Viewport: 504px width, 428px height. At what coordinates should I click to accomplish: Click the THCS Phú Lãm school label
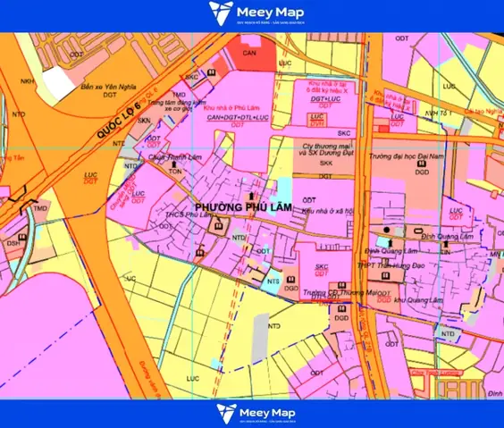click(189, 214)
